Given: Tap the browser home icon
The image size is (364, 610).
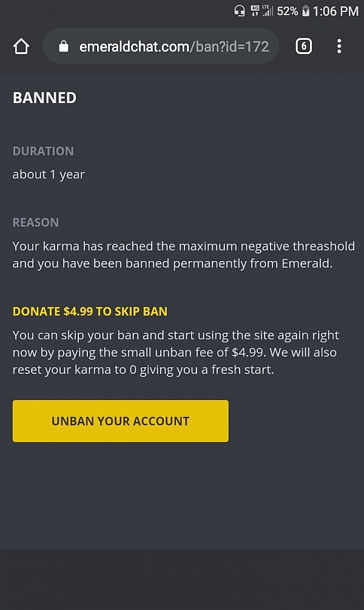Looking at the screenshot, I should (21, 46).
